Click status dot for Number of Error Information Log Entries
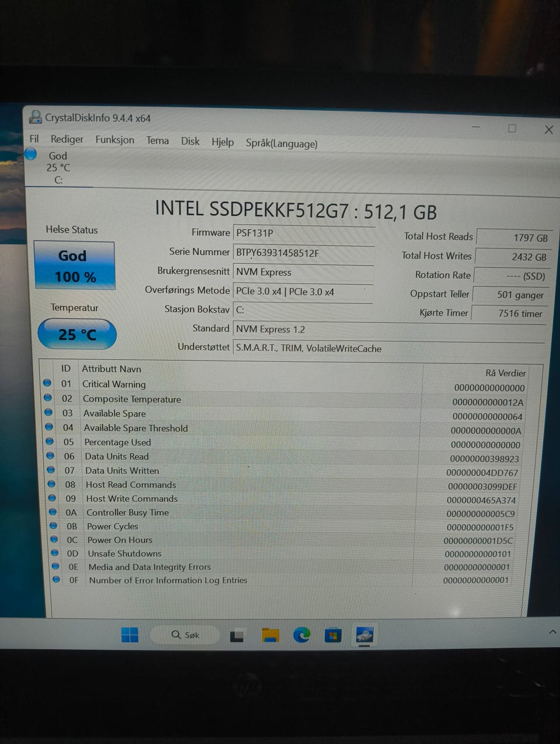The image size is (560, 744). click(56, 579)
